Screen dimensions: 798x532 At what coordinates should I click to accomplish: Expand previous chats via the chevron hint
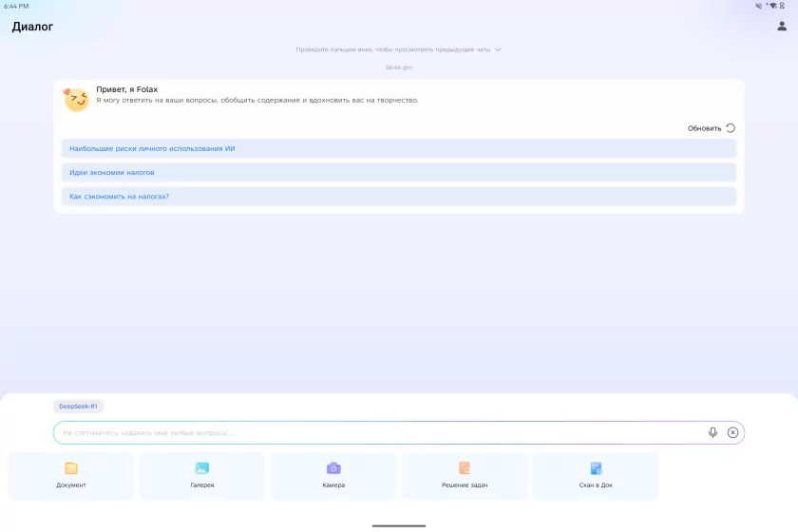coord(498,49)
